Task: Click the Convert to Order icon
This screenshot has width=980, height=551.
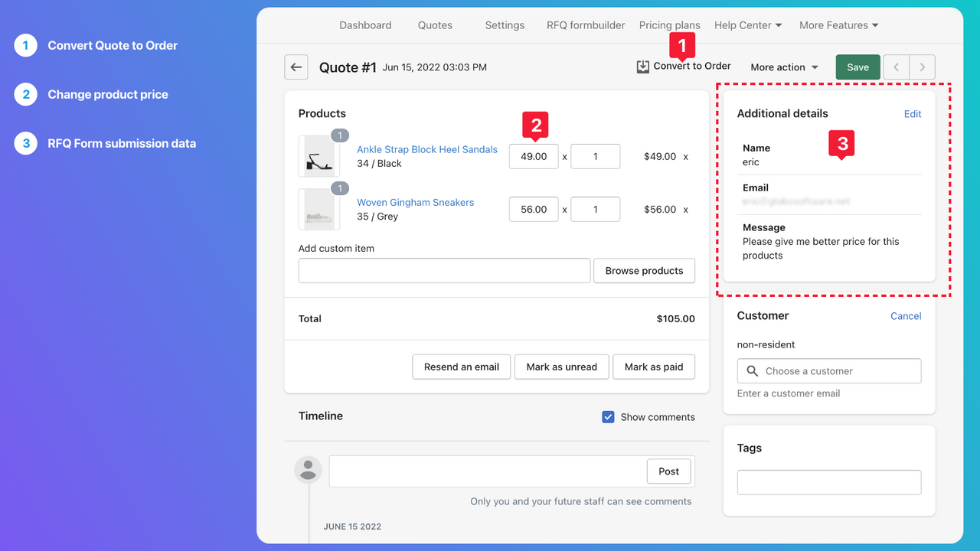Action: tap(642, 67)
